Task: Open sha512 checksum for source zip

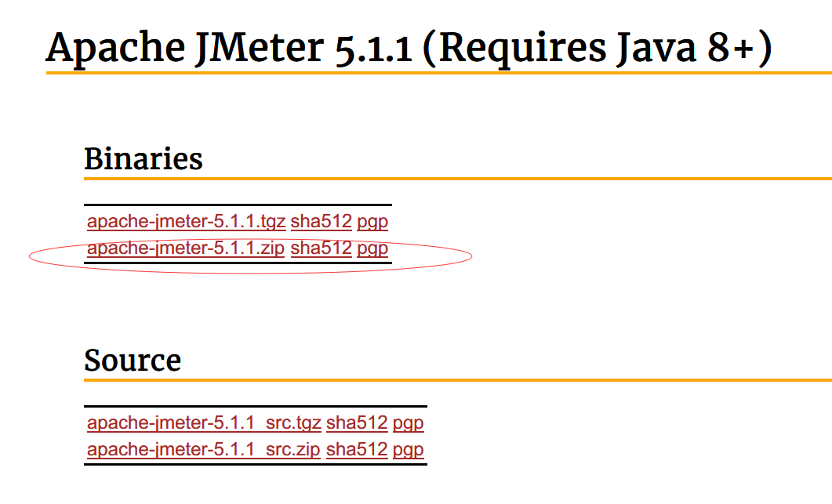Action: click(x=357, y=450)
